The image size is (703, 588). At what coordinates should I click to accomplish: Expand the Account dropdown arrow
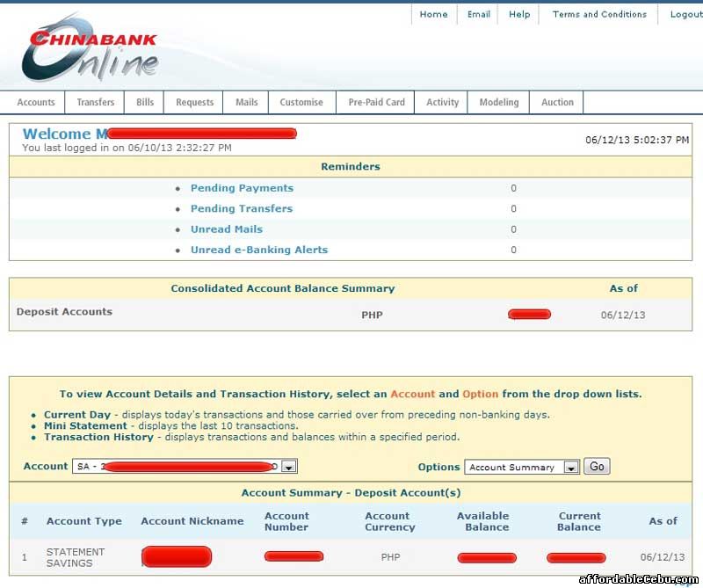pos(289,467)
